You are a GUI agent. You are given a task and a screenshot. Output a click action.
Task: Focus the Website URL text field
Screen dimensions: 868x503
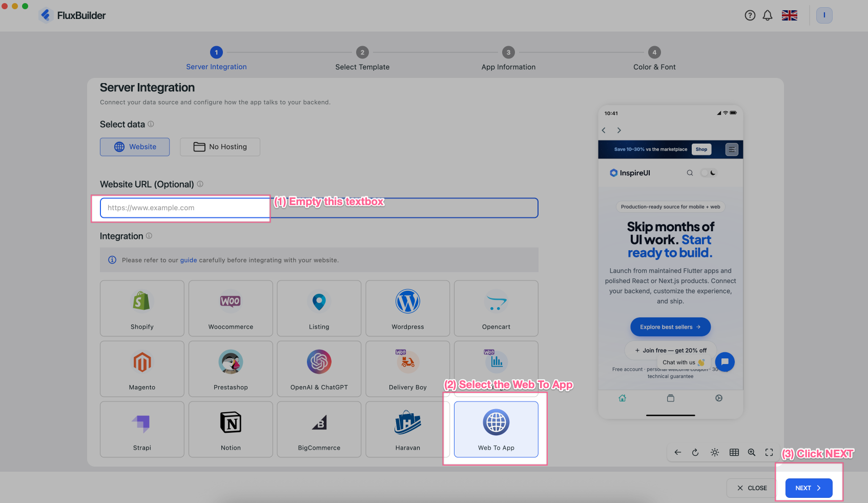[319, 208]
